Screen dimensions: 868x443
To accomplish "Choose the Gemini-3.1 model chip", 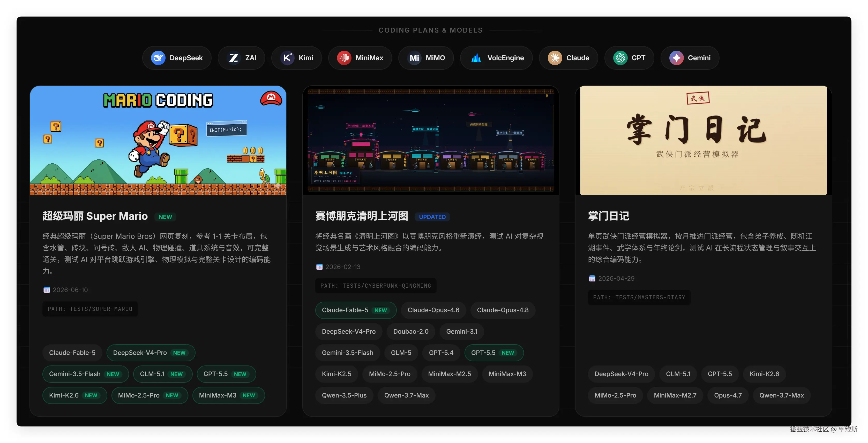I will tap(462, 332).
